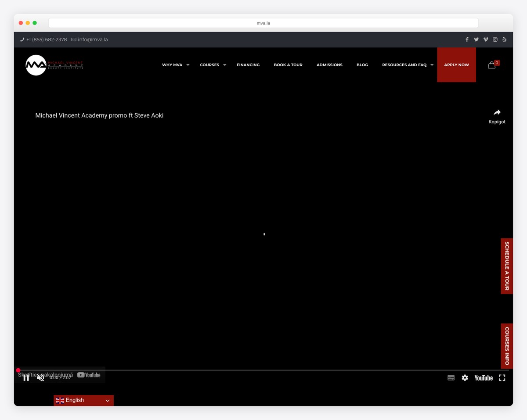527x420 pixels.
Task: Open the Twitter social icon
Action: 476,39
